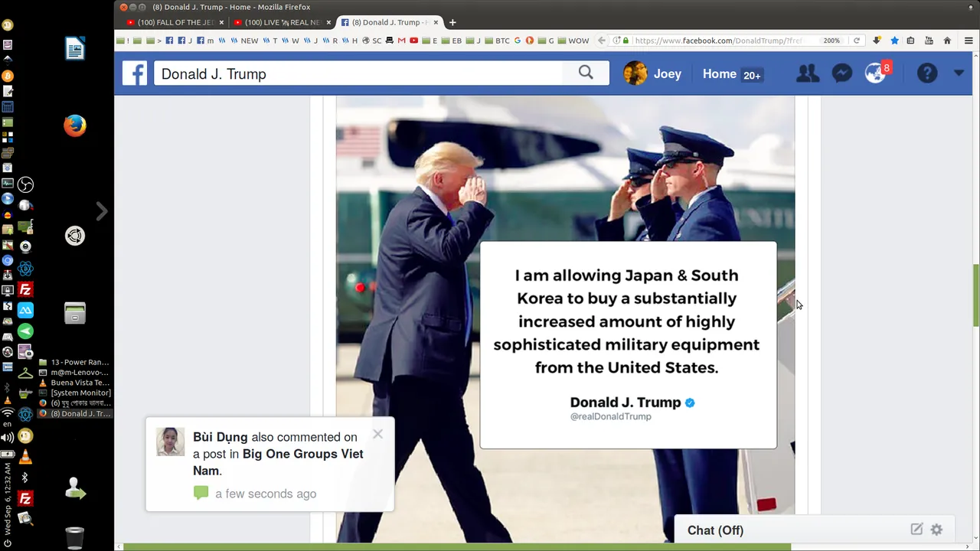Click the search magnifier button
Image resolution: width=980 pixels, height=551 pixels.
(586, 73)
